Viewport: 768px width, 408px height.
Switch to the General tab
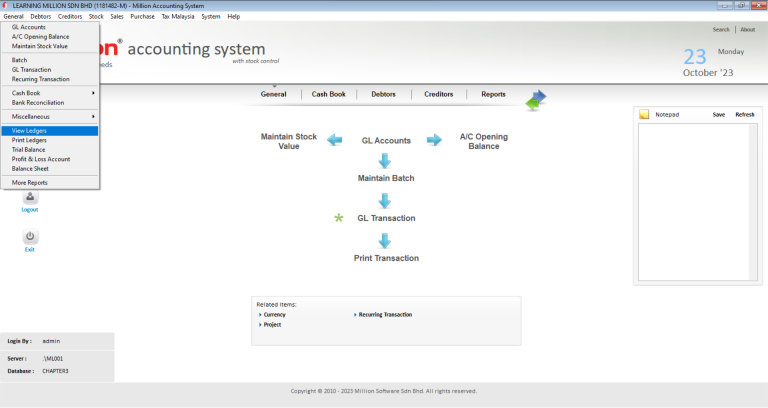pos(273,94)
